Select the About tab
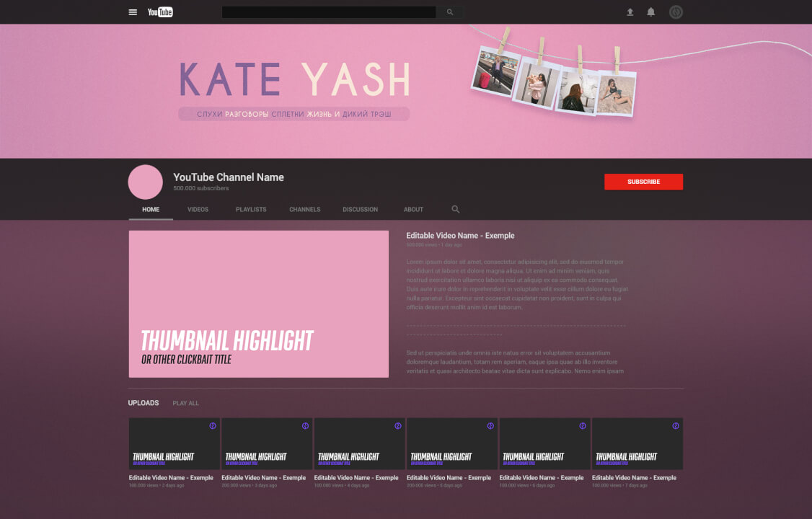Image resolution: width=812 pixels, height=519 pixels. click(413, 210)
